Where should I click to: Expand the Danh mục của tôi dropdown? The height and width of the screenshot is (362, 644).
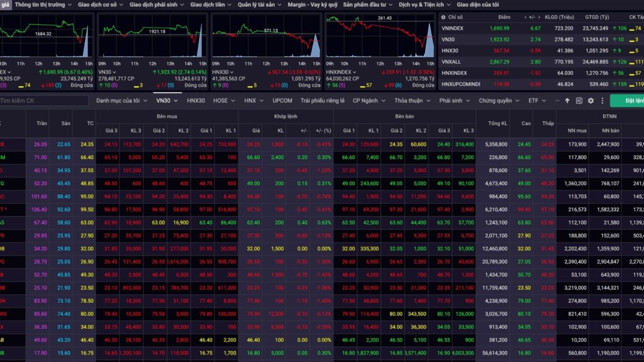point(122,101)
